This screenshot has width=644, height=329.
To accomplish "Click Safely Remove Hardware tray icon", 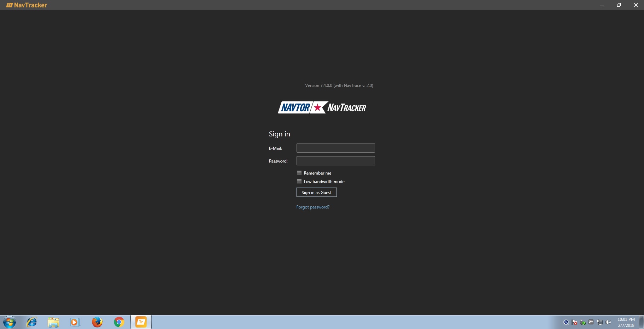I will pos(583,322).
